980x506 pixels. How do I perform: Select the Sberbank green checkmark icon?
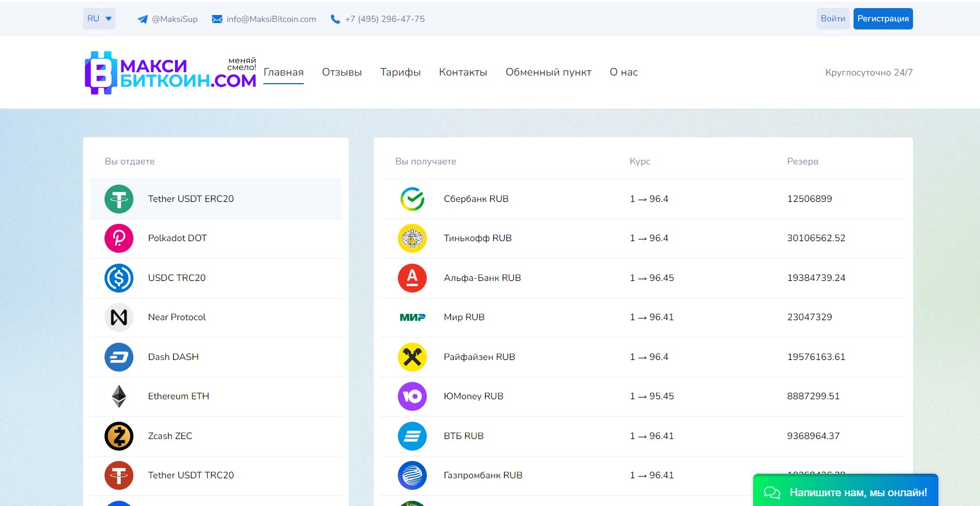[412, 199]
